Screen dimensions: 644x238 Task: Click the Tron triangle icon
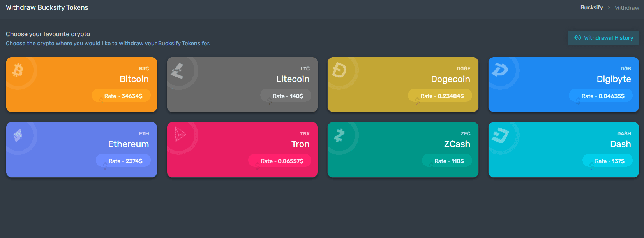tap(180, 134)
